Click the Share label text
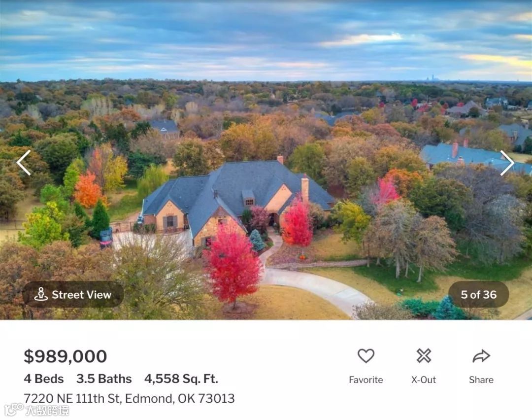Viewport: 532px width, 420px height. tap(481, 380)
